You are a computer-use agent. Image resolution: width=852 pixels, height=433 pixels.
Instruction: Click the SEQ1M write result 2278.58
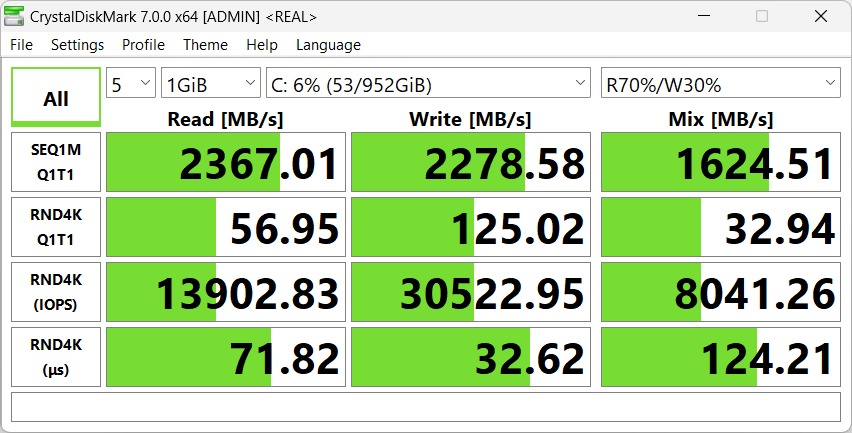471,162
